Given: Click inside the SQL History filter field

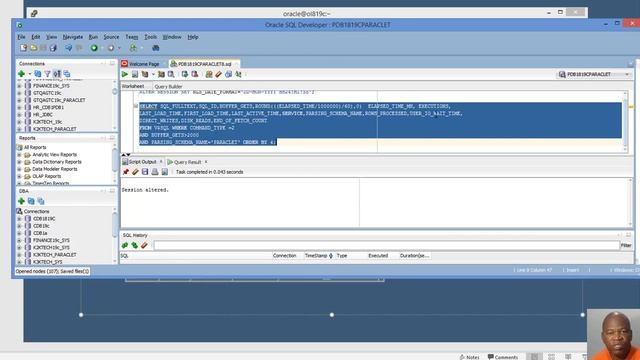Looking at the screenshot, I should pos(387,245).
